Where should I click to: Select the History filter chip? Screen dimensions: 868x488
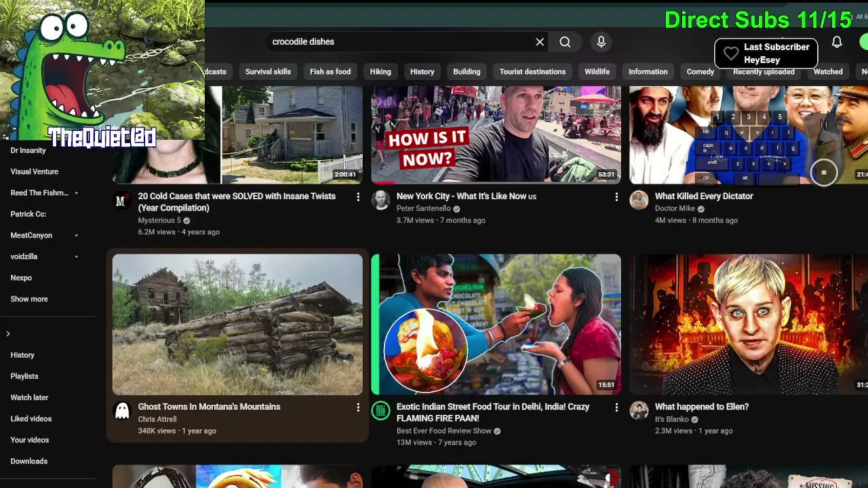tap(422, 72)
